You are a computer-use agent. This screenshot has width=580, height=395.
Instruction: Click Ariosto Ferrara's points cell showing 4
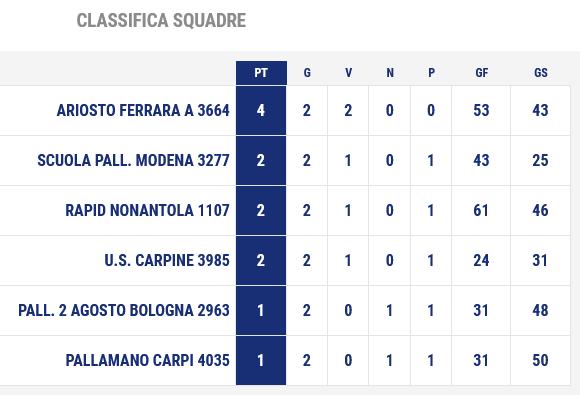pos(261,111)
